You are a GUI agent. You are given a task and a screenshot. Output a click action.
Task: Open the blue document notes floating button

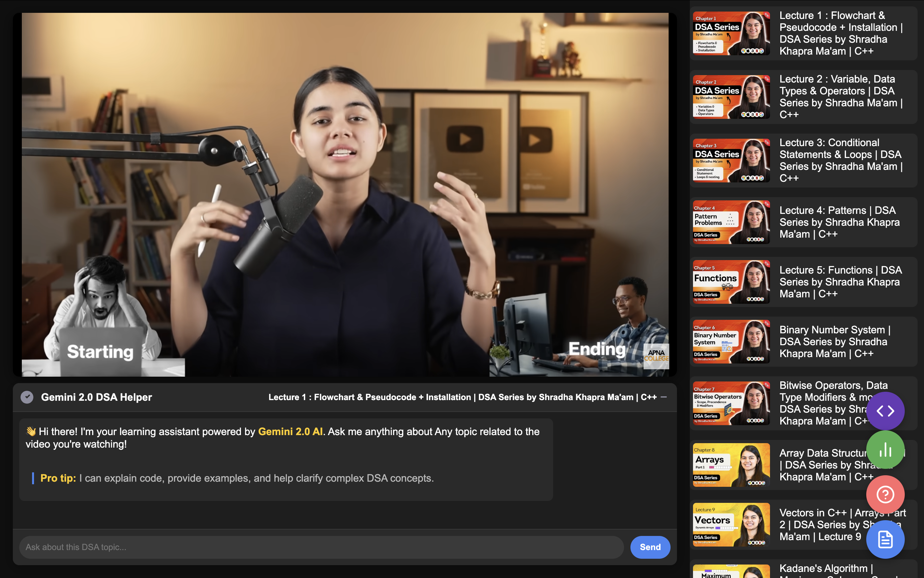pyautogui.click(x=885, y=539)
